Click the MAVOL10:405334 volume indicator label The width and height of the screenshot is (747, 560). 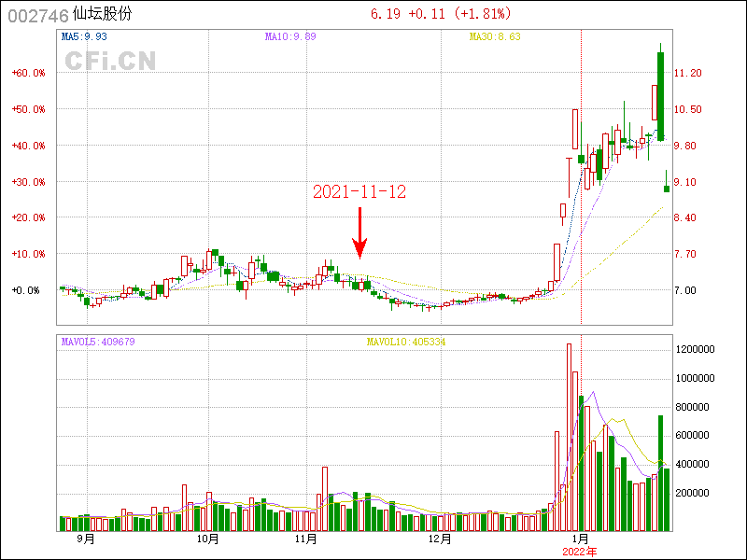(405, 342)
